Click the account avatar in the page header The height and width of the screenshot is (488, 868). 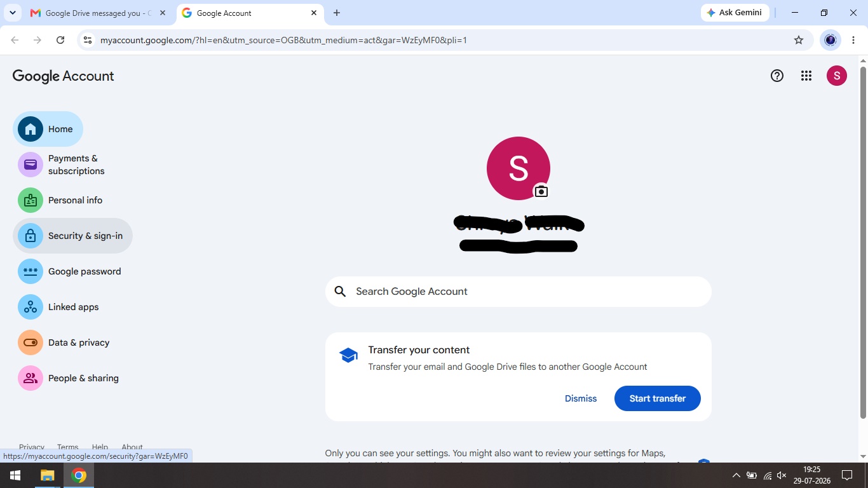coord(836,76)
